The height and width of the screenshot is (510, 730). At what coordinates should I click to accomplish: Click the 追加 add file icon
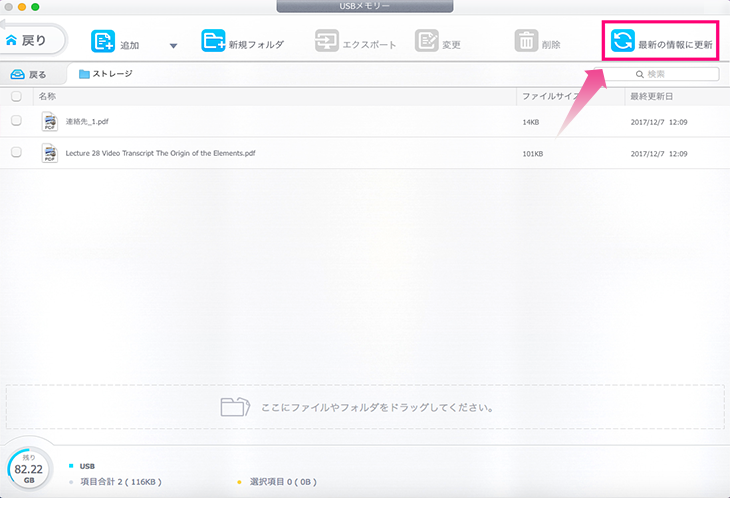102,41
